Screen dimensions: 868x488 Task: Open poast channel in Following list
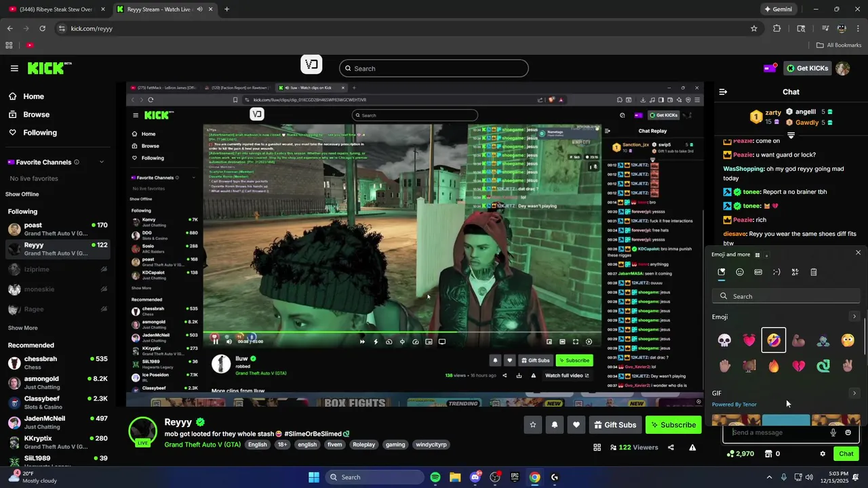pyautogui.click(x=58, y=229)
